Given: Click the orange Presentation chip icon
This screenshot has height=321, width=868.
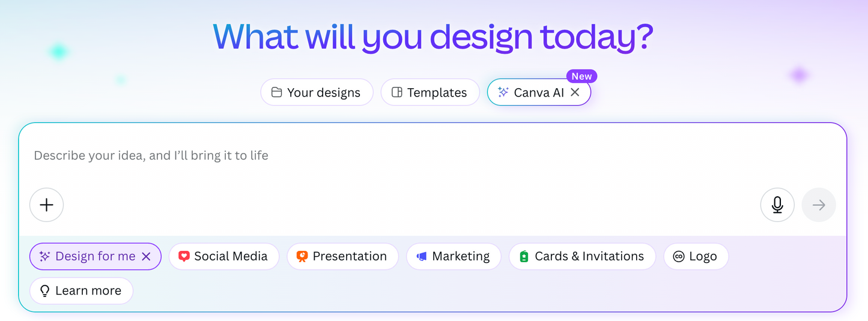Looking at the screenshot, I should [x=302, y=256].
